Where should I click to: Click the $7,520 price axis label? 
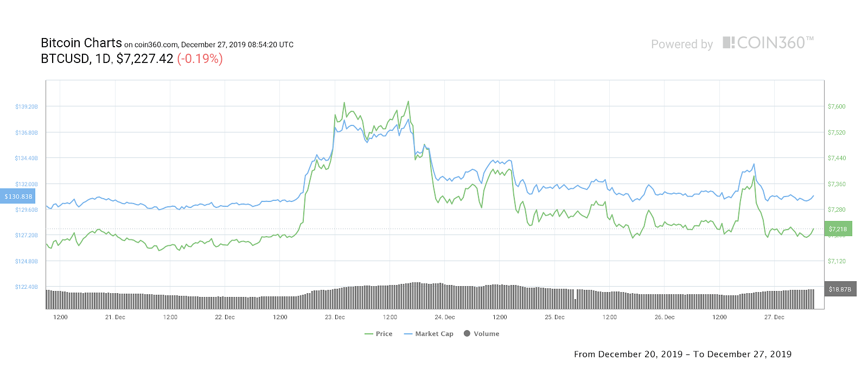[837, 132]
